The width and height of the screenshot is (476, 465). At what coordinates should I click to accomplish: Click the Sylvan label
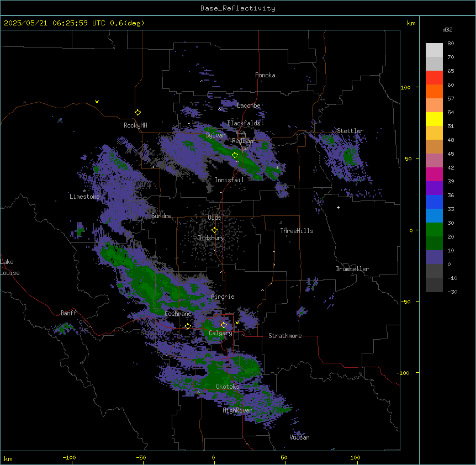click(x=215, y=135)
